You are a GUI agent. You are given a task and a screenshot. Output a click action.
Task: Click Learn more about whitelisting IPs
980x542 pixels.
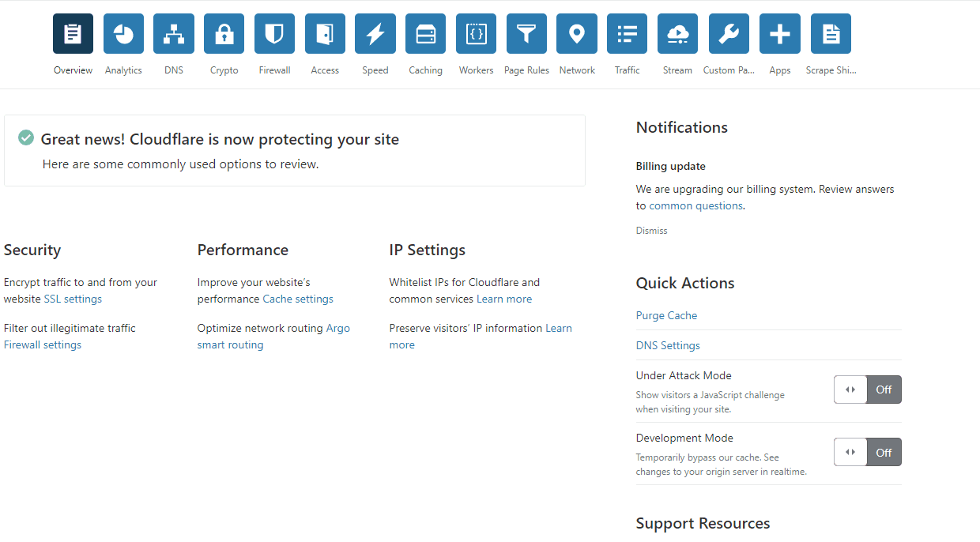pyautogui.click(x=504, y=299)
